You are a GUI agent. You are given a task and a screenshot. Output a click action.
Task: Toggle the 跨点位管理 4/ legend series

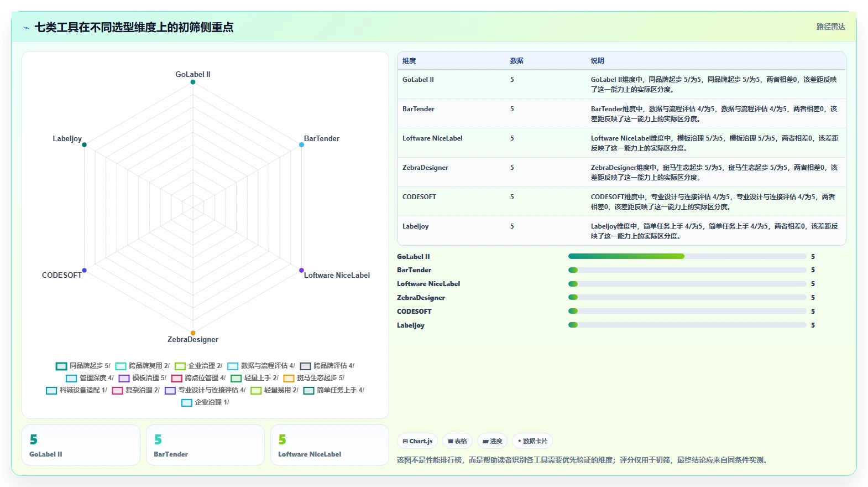coord(198,378)
